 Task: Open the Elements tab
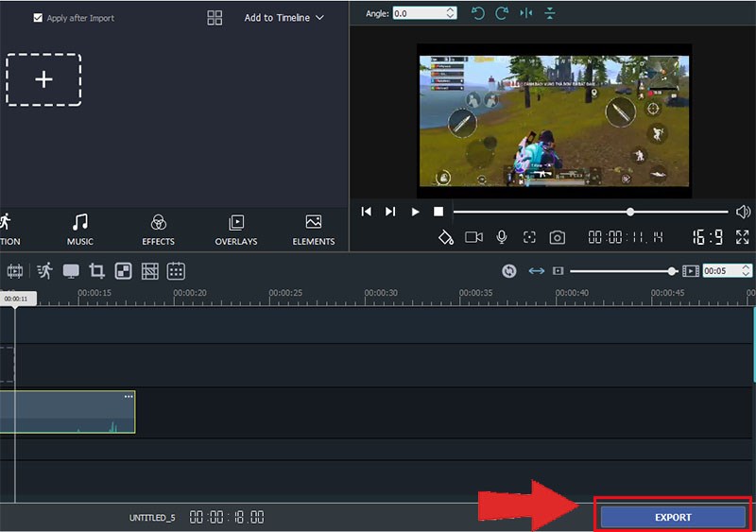tap(314, 229)
